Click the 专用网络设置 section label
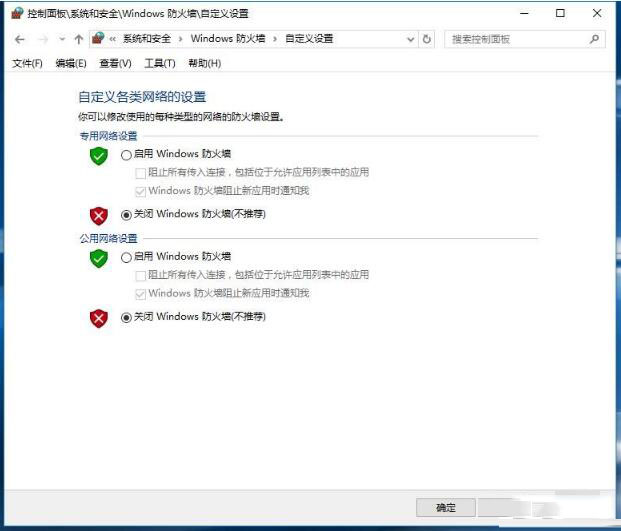This screenshot has width=621, height=531. pyautogui.click(x=109, y=136)
